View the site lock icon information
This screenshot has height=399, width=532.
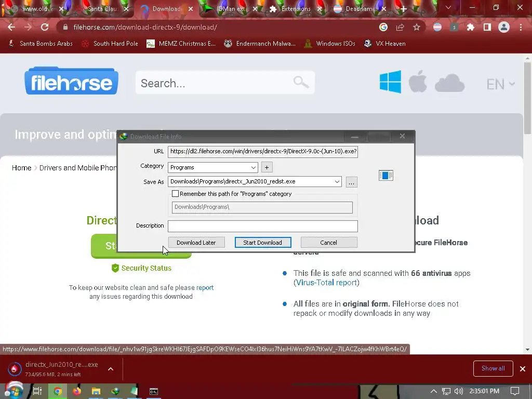65,27
